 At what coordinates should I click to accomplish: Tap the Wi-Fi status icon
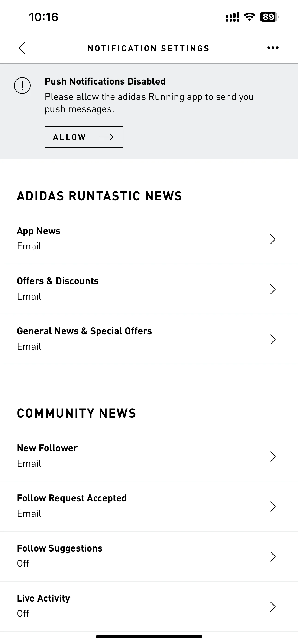tap(249, 17)
